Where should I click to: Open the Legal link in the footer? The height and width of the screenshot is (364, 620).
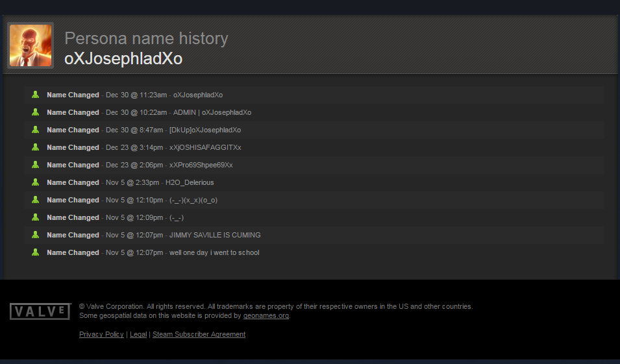(x=138, y=334)
